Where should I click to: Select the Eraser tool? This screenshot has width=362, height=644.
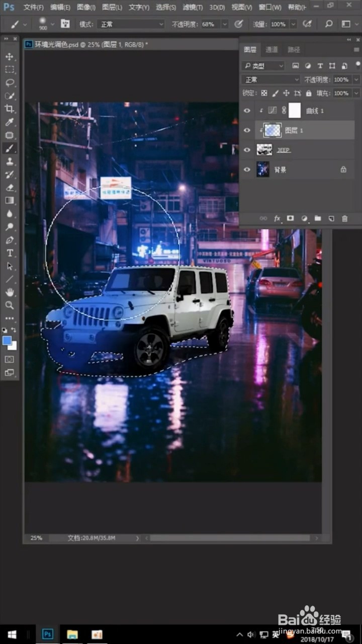tap(10, 187)
